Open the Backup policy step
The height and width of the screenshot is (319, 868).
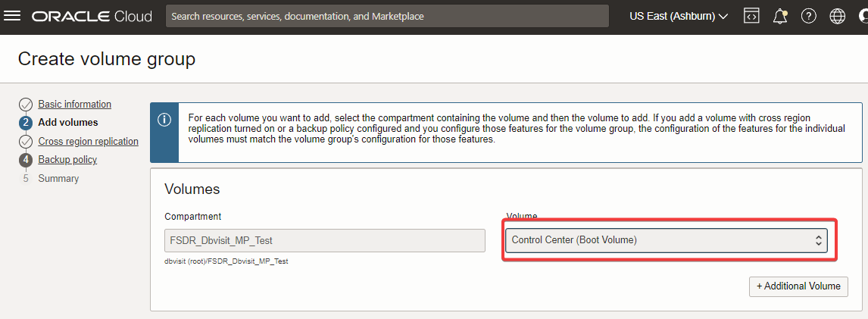coord(67,159)
